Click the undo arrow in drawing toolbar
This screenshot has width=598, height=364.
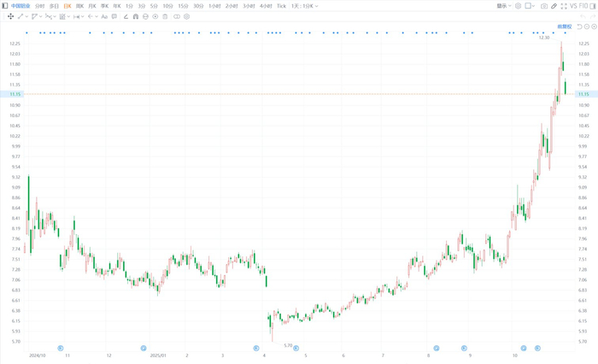point(583,16)
